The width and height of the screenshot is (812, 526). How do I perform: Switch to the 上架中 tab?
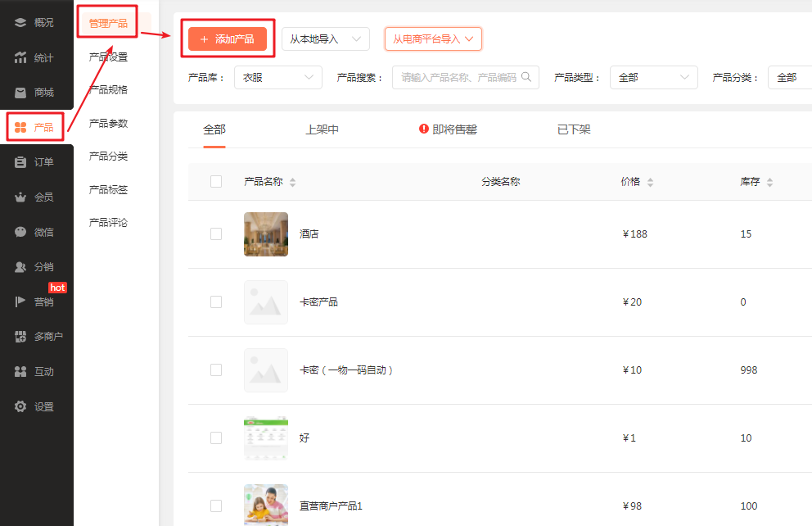[322, 129]
